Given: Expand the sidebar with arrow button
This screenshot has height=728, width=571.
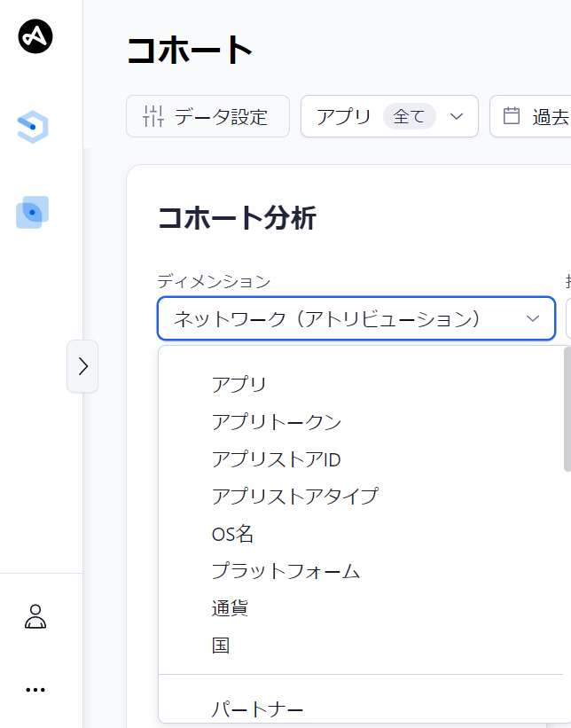Looking at the screenshot, I should pos(82,366).
